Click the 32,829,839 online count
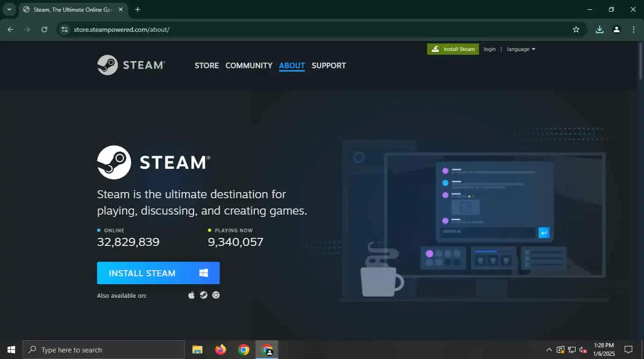 pos(128,242)
